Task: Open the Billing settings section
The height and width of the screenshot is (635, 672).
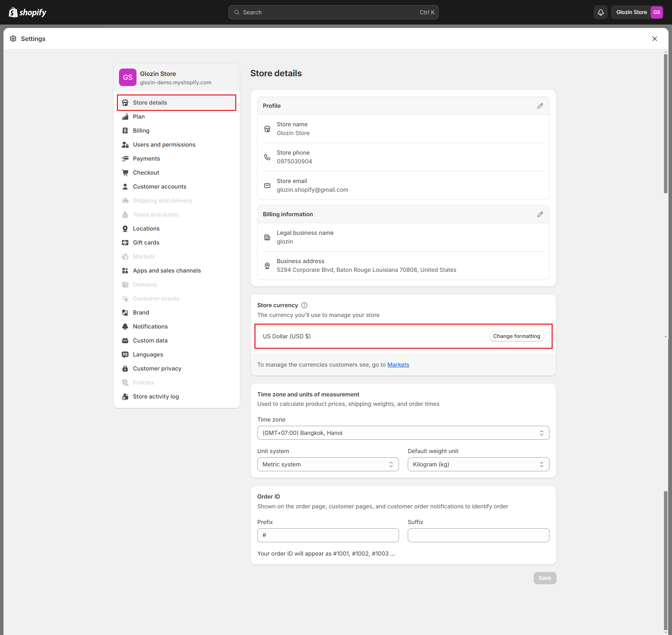Action: (141, 130)
